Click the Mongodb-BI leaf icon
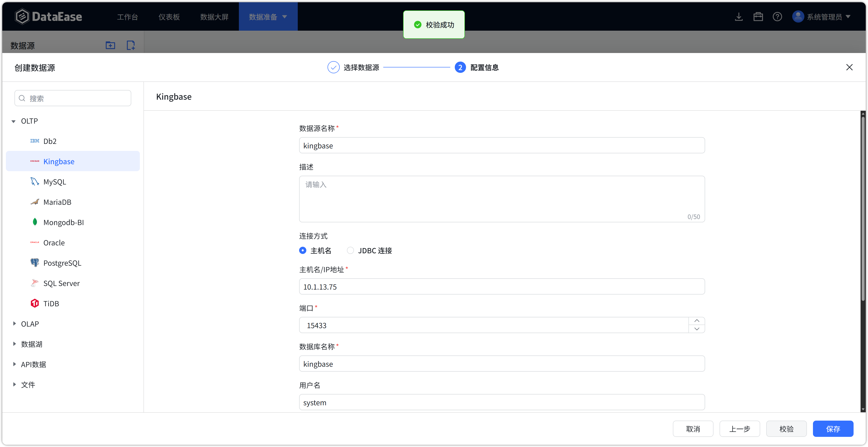Image resolution: width=868 pixels, height=447 pixels. click(35, 222)
